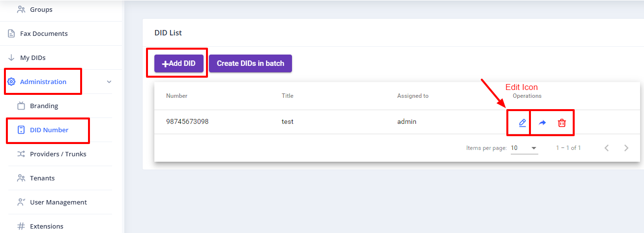Image resolution: width=644 pixels, height=233 pixels.
Task: Go to next page arrow
Action: click(x=626, y=148)
